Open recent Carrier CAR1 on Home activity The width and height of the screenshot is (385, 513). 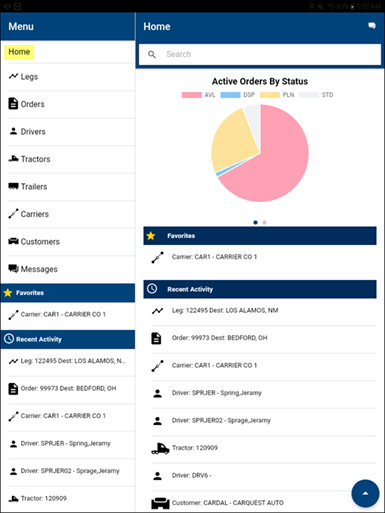coord(260,366)
